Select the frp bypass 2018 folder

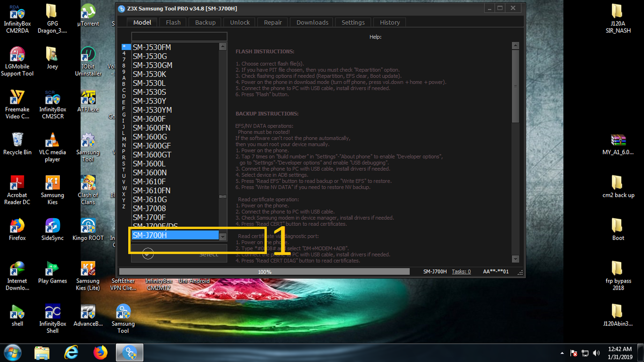click(x=618, y=276)
